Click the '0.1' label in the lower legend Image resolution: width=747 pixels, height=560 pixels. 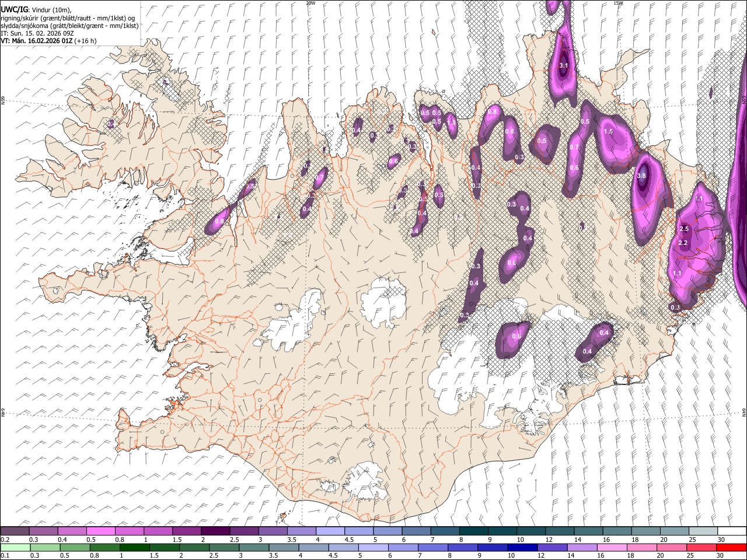click(4, 555)
